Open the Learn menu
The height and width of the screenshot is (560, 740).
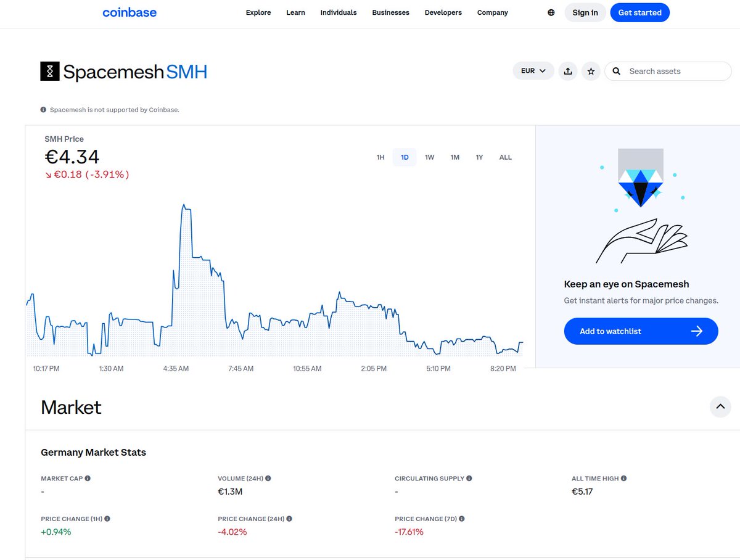click(x=295, y=12)
